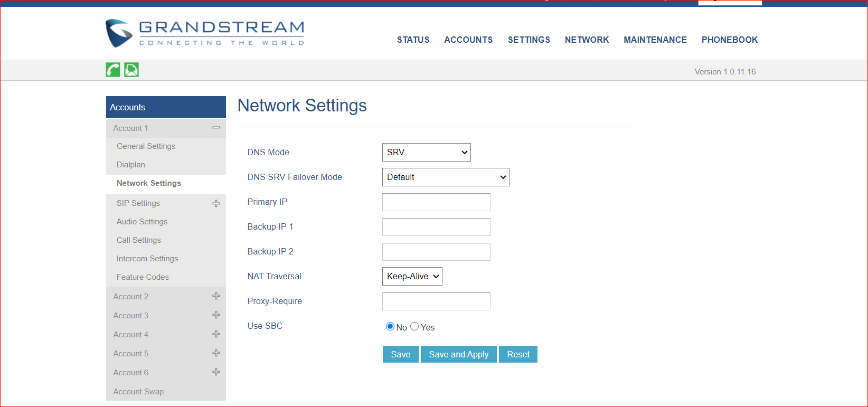Select No for Use SBC
The width and height of the screenshot is (868, 407).
pos(390,326)
